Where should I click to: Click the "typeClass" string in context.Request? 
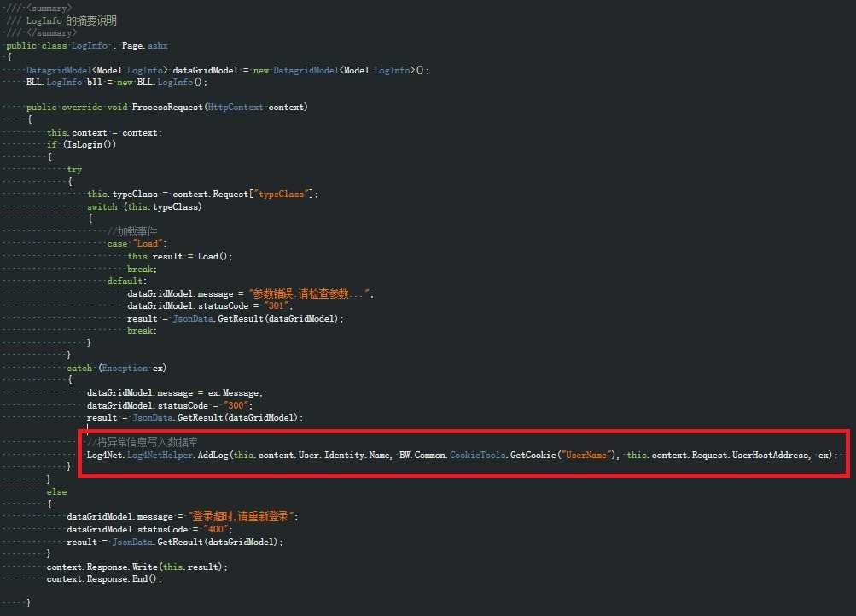tap(281, 195)
